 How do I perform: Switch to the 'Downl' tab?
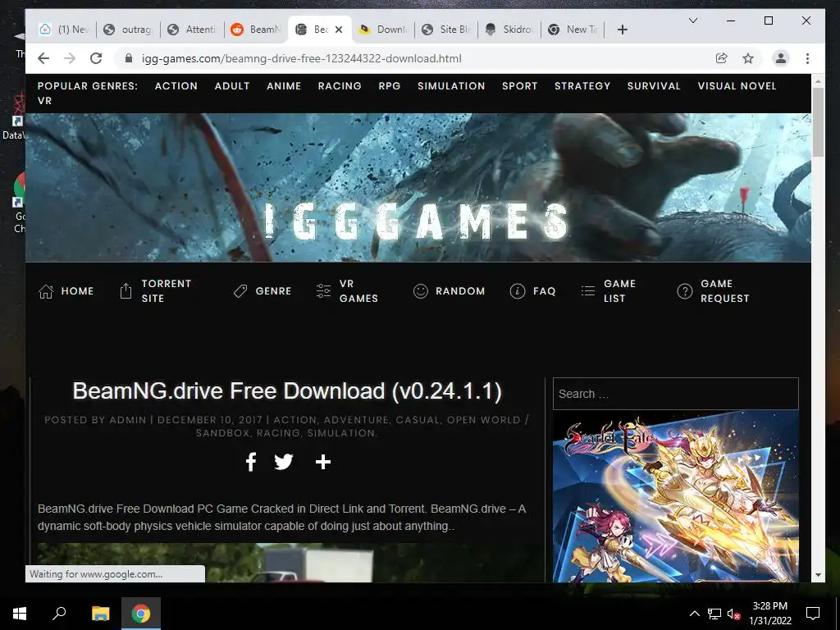pyautogui.click(x=383, y=30)
